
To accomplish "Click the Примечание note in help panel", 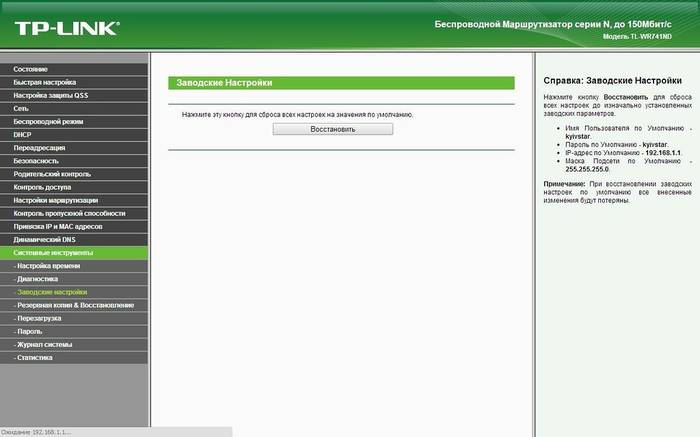I will tap(617, 192).
